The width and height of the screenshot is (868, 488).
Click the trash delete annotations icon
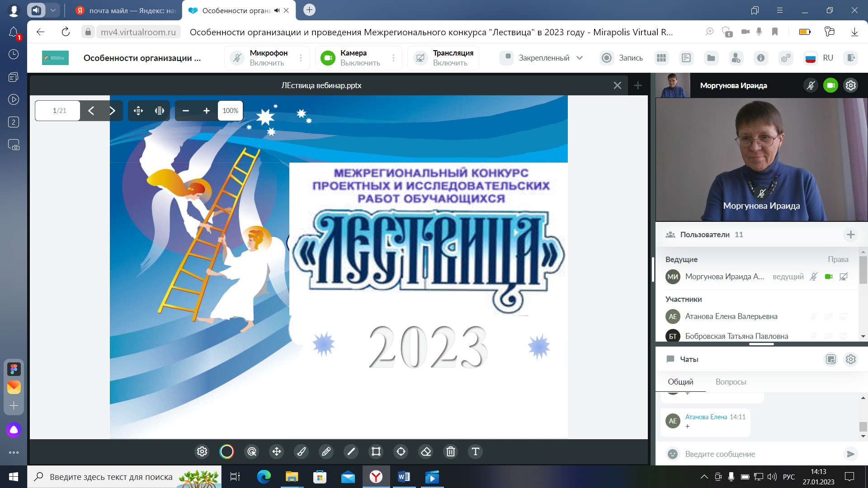[451, 451]
